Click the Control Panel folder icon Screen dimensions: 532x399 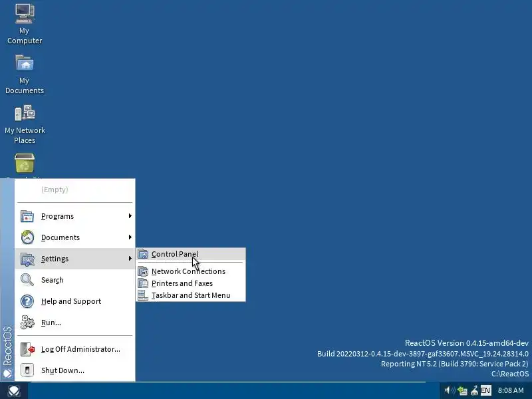click(143, 254)
